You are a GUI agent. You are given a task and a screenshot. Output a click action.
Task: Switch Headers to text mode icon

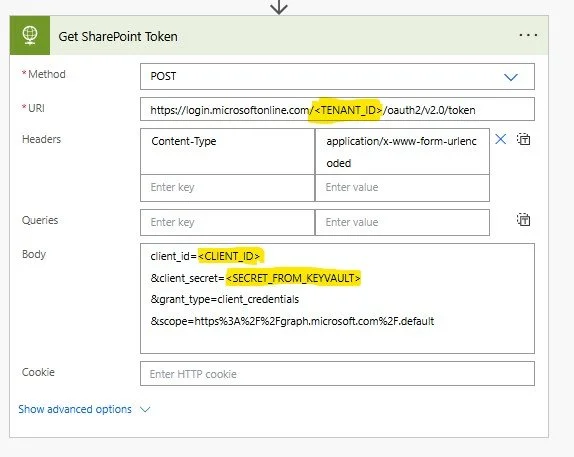click(x=523, y=139)
